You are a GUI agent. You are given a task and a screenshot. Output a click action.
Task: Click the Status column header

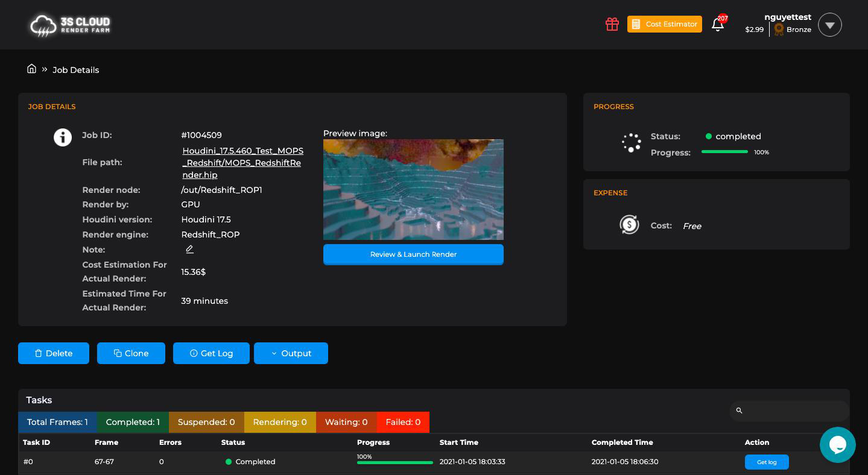coord(233,442)
